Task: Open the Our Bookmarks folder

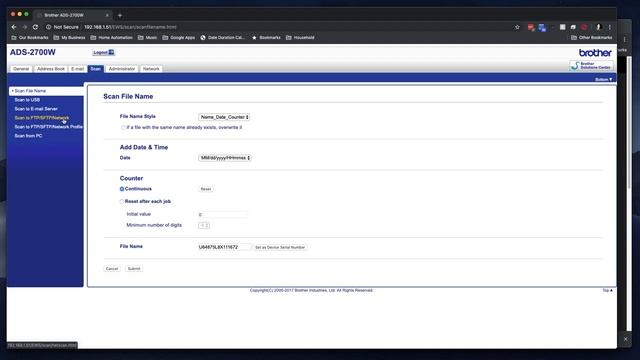Action: 30,38
